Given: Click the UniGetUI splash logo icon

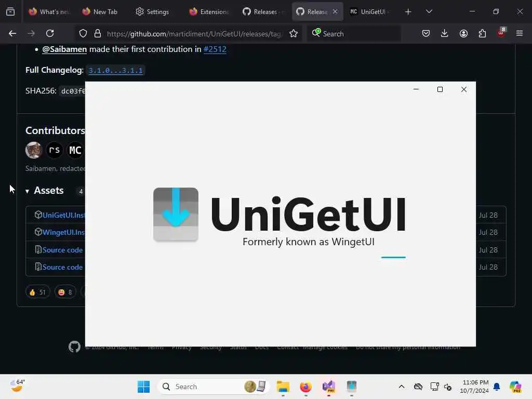Looking at the screenshot, I should point(176,215).
